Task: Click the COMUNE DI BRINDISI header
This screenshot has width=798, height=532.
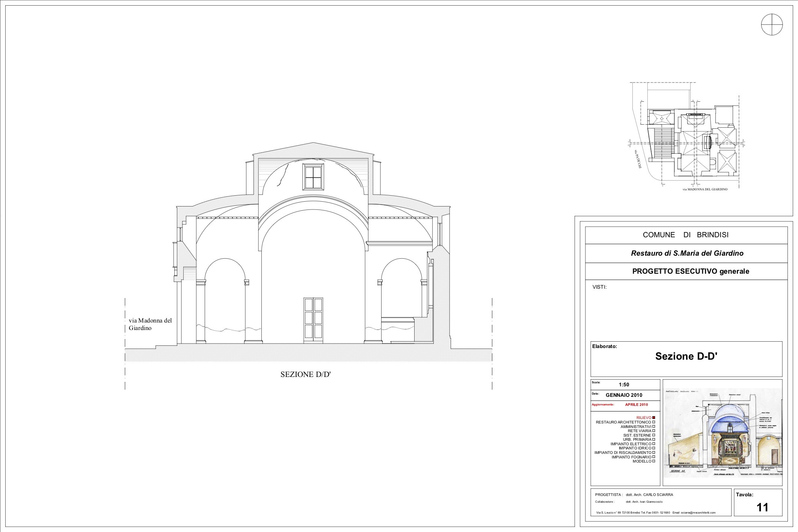Action: pyautogui.click(x=686, y=235)
